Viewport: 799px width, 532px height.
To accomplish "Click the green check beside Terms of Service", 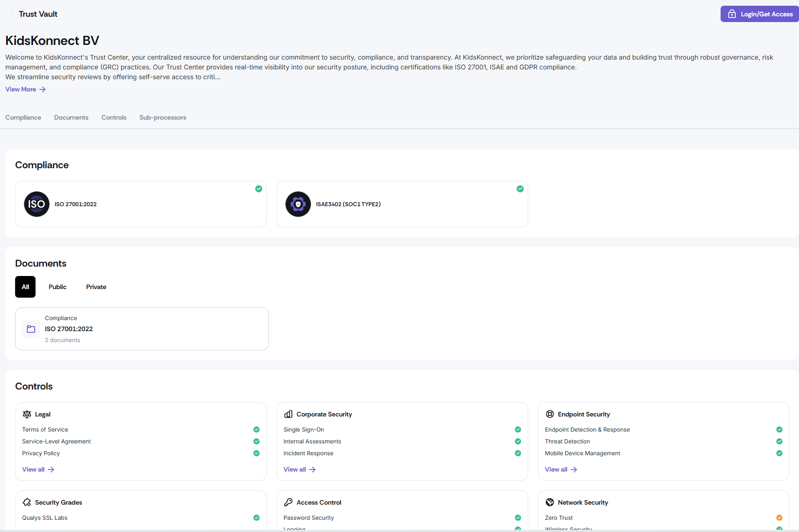I will click(x=257, y=430).
